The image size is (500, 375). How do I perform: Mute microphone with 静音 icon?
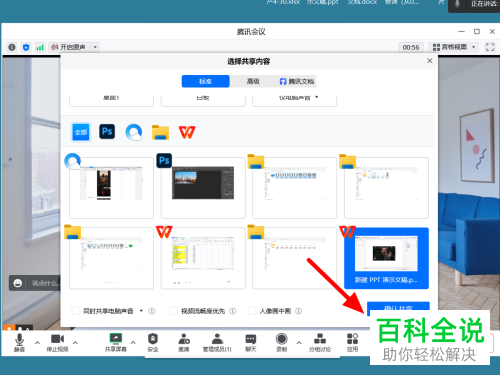click(19, 342)
